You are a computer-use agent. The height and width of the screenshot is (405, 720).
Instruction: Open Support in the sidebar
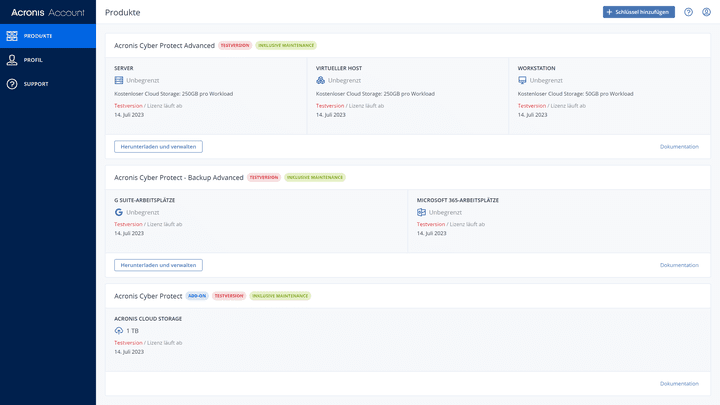point(48,84)
